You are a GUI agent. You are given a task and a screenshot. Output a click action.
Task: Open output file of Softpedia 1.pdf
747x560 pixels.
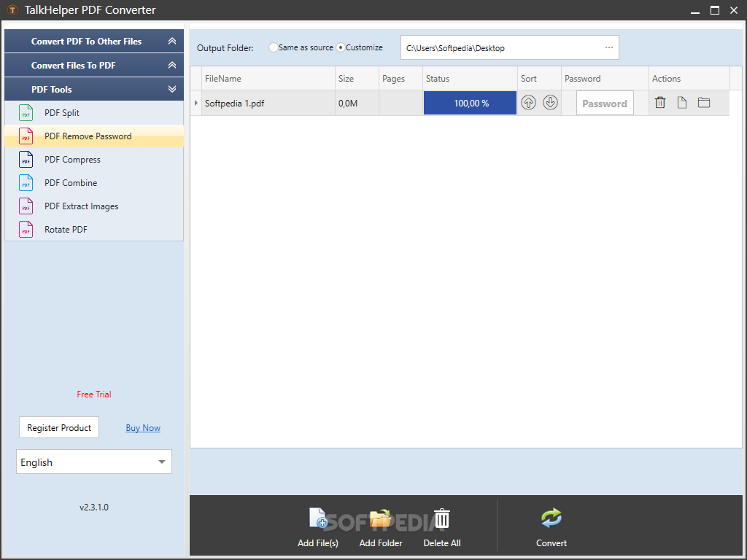682,102
